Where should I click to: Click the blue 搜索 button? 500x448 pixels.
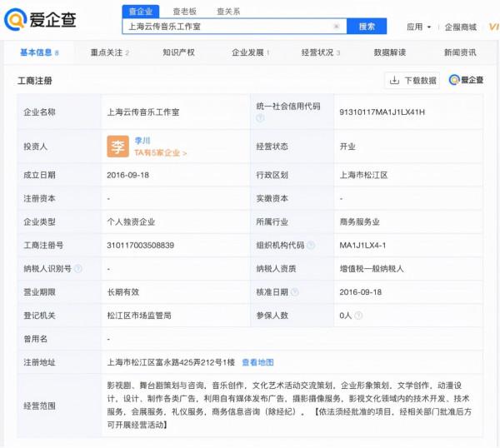coord(367,27)
